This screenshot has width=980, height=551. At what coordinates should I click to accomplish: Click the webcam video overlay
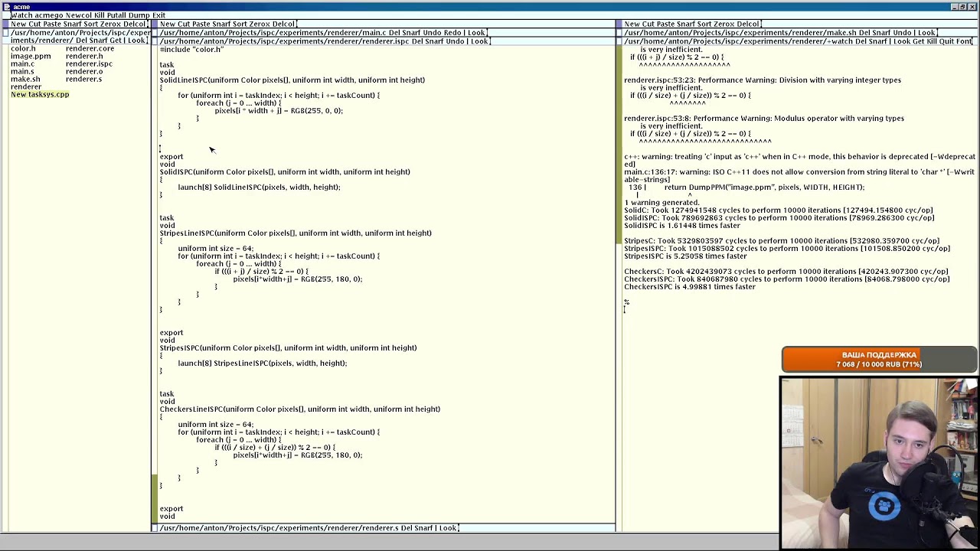[879, 463]
